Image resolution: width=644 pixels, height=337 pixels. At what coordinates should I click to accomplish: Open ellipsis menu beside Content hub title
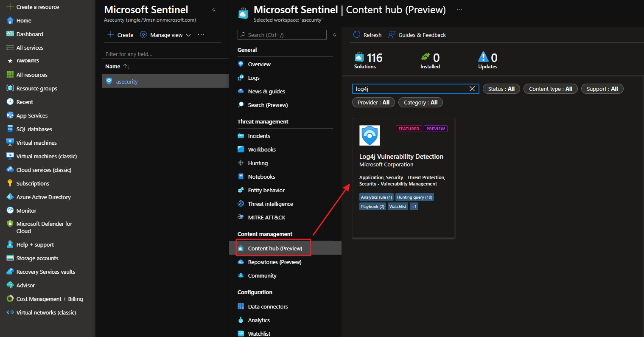[x=459, y=10]
